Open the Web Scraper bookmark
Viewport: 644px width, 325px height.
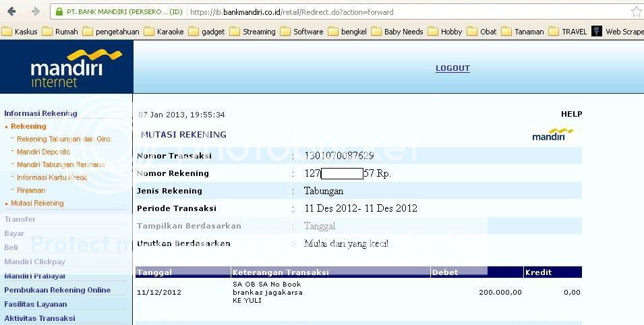[x=618, y=32]
